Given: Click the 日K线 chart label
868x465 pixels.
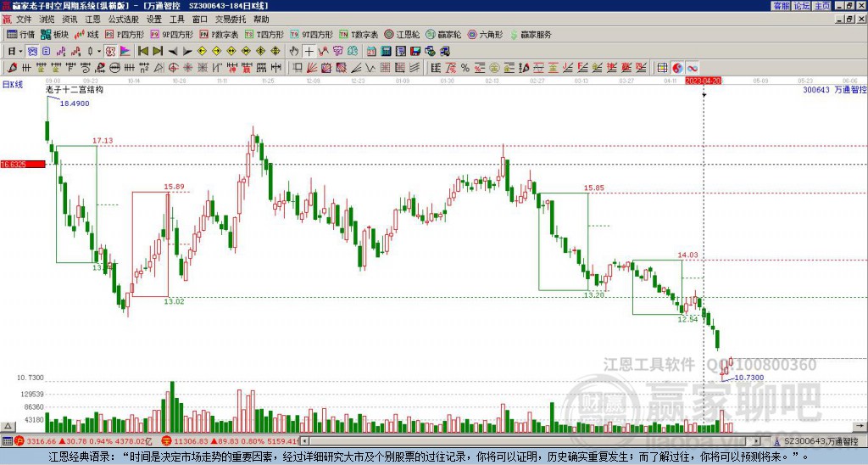Looking at the screenshot, I should tap(13, 85).
